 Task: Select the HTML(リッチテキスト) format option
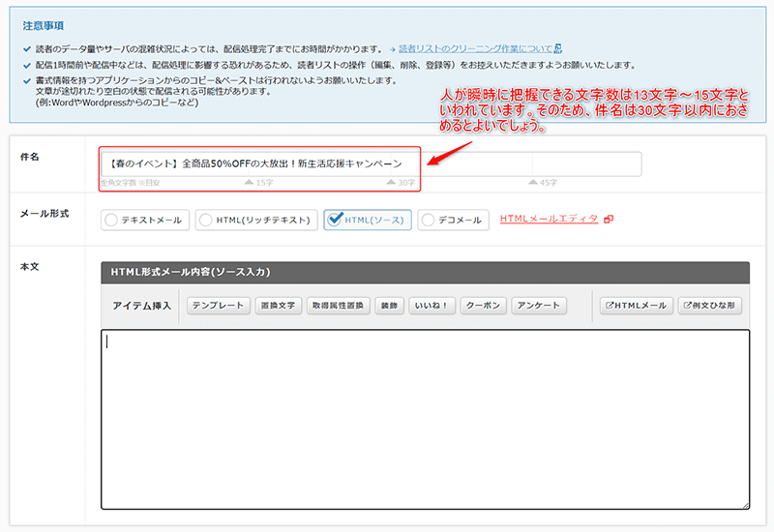256,221
